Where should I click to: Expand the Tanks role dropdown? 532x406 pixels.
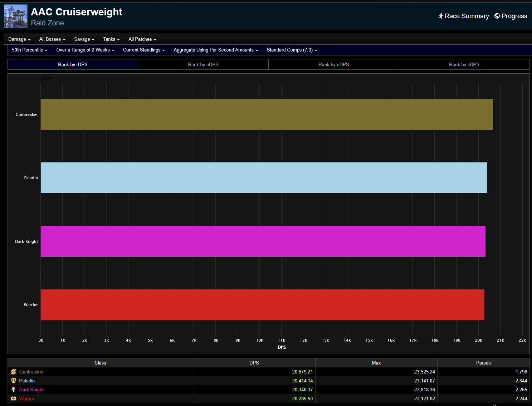pyautogui.click(x=111, y=39)
